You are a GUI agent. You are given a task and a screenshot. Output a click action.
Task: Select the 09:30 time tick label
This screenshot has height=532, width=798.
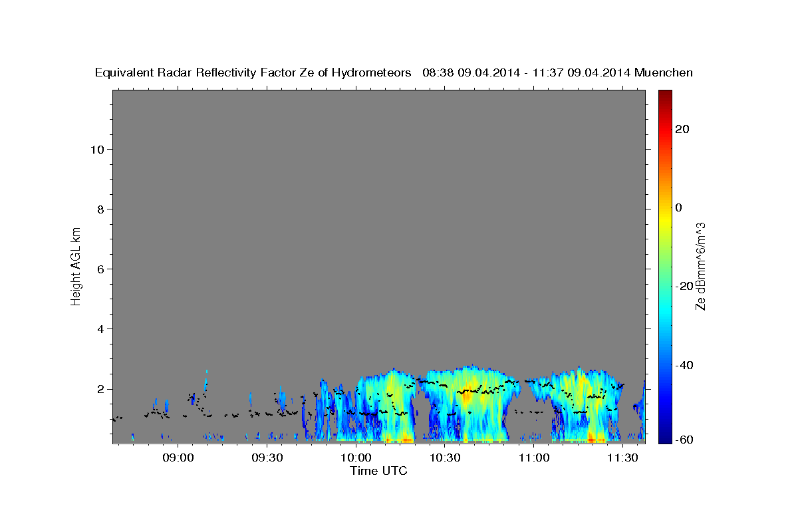268,458
